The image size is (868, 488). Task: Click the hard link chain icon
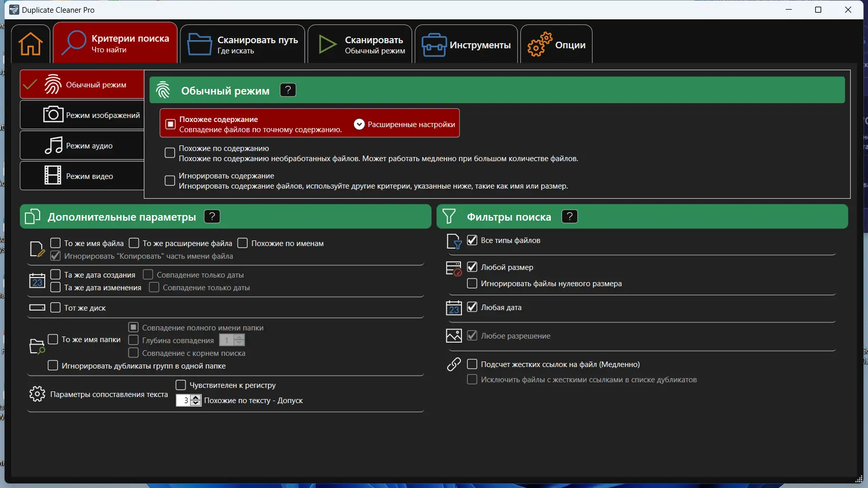click(x=454, y=364)
